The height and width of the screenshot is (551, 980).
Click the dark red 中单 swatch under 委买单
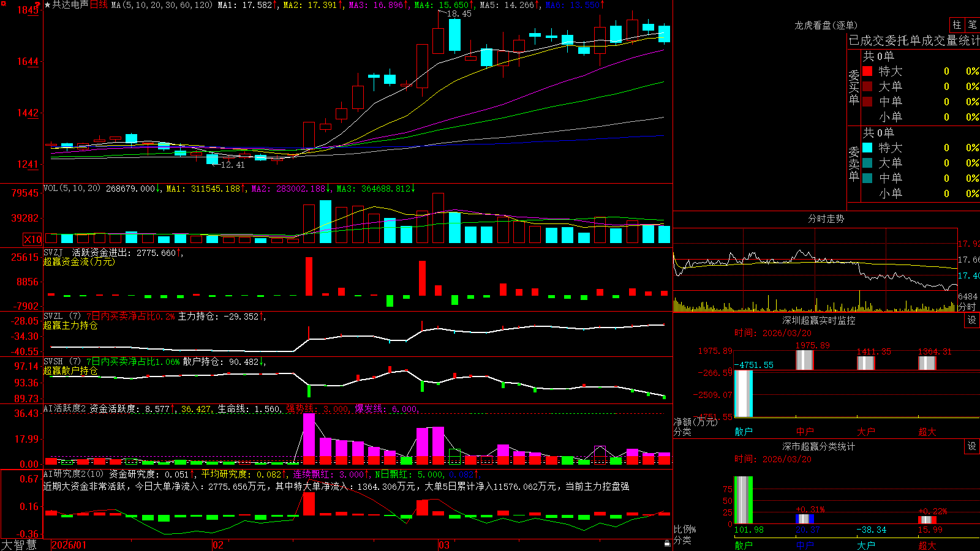[867, 102]
